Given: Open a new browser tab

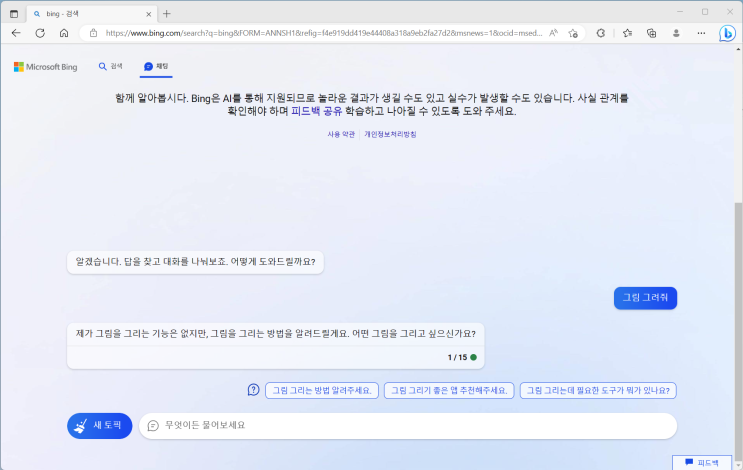Looking at the screenshot, I should [166, 14].
